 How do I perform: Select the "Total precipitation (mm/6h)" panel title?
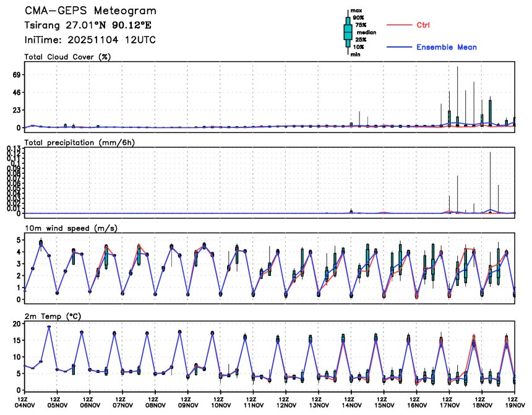click(x=79, y=142)
